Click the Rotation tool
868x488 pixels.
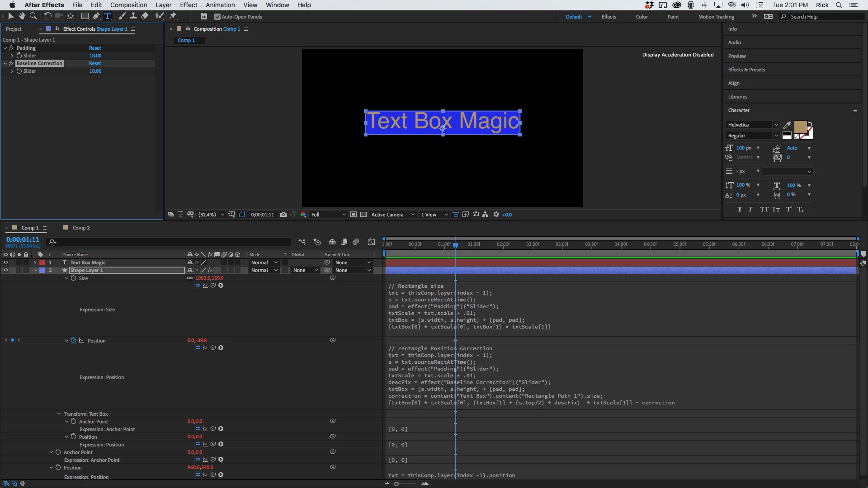[x=47, y=16]
